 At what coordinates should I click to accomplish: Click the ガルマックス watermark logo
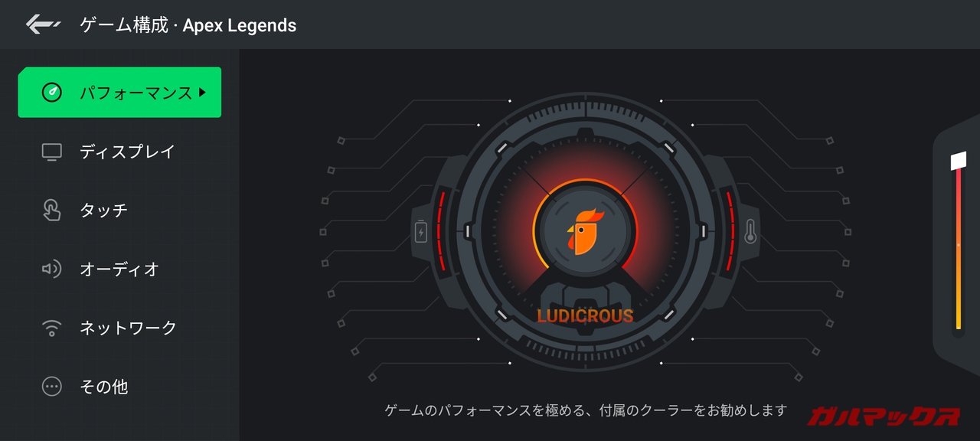pyautogui.click(x=884, y=416)
